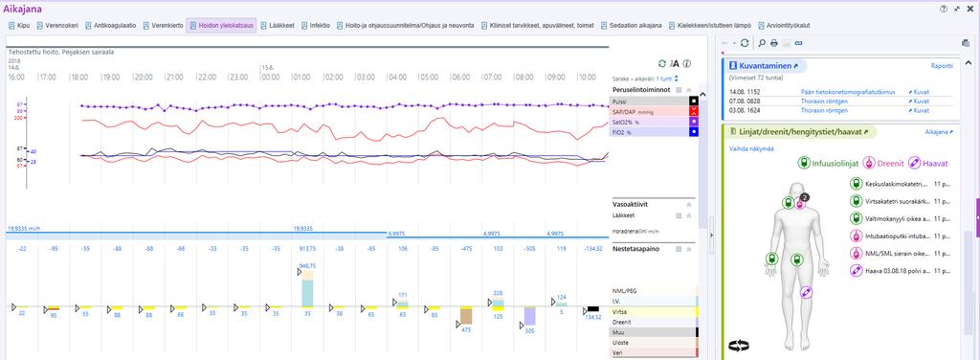Click the Infuusiolinjat green infusion icon
The width and height of the screenshot is (980, 360).
click(x=804, y=163)
